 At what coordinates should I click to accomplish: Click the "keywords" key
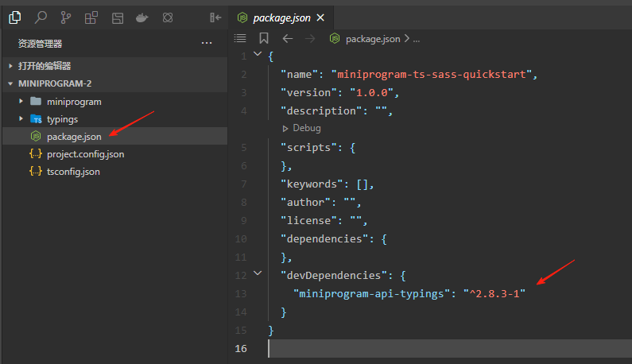[312, 184]
